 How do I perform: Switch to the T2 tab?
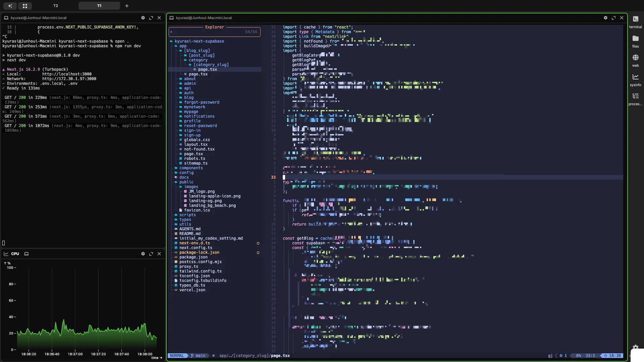click(x=56, y=6)
